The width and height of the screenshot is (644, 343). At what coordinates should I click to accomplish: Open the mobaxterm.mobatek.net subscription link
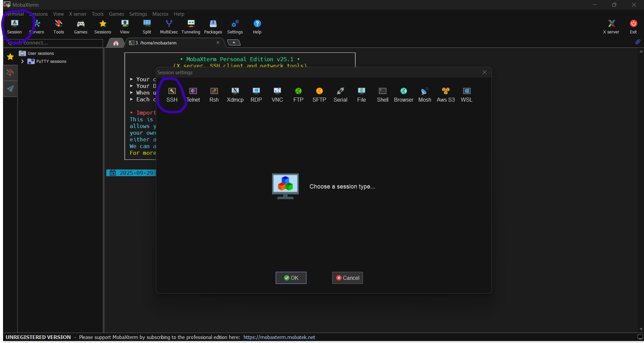tap(279, 337)
